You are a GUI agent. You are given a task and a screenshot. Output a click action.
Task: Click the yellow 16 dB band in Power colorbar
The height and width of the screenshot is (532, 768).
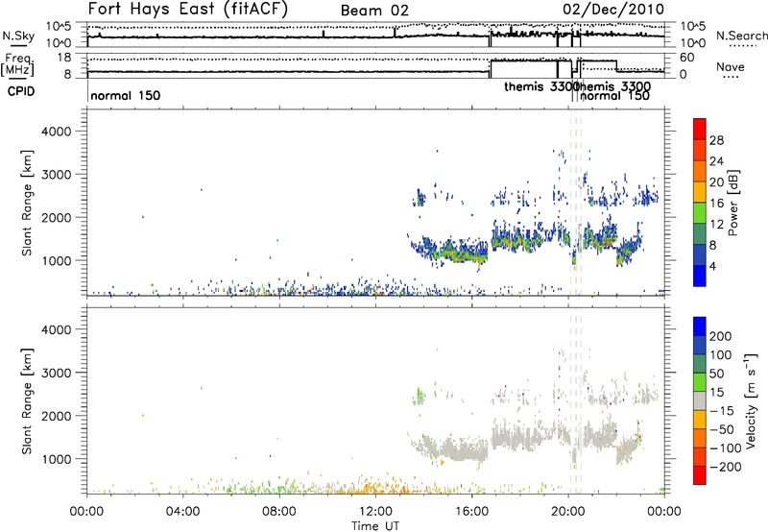click(x=700, y=192)
